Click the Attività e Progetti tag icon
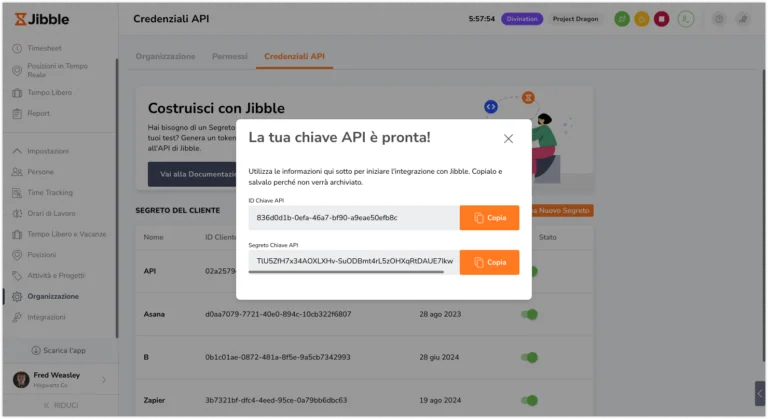The height and width of the screenshot is (419, 768). (17, 275)
